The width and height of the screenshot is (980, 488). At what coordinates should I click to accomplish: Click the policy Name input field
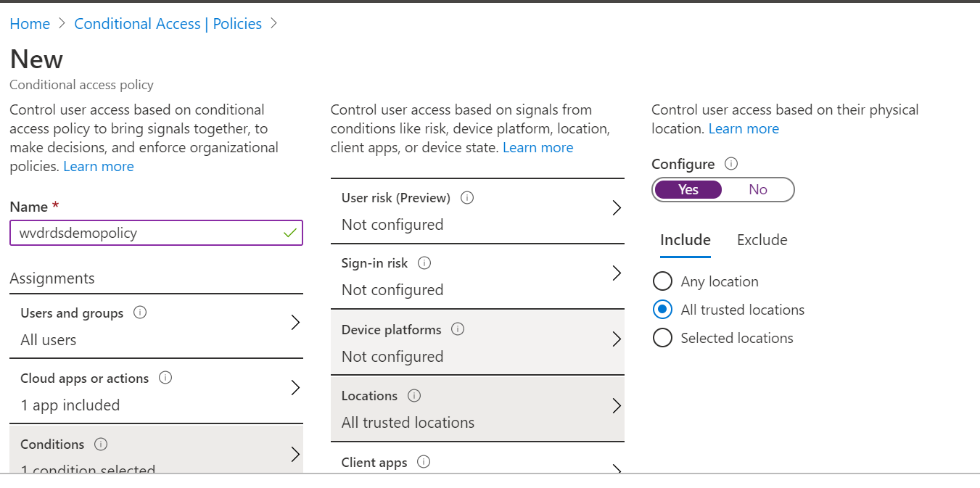point(145,233)
